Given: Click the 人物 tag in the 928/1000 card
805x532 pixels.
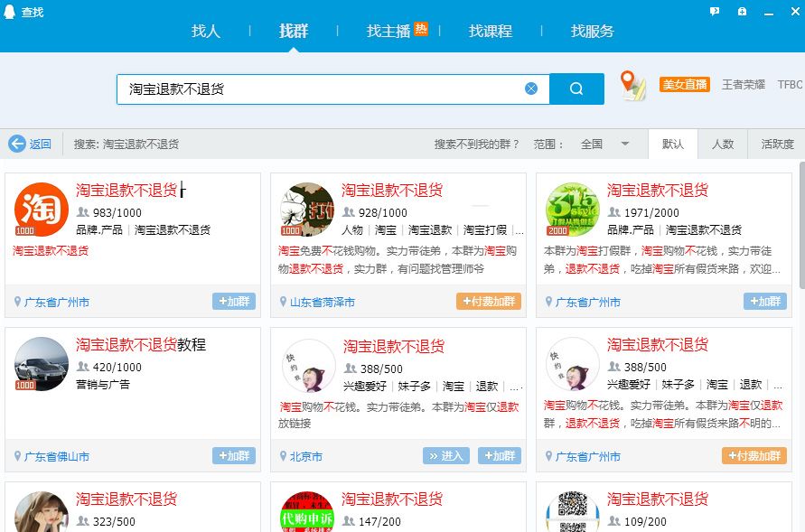Looking at the screenshot, I should (352, 229).
